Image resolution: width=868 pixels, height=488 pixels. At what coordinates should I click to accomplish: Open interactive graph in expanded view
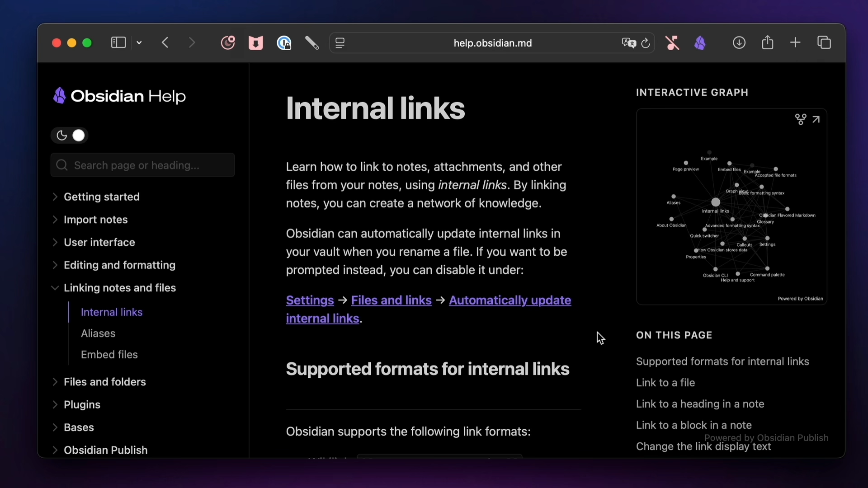pos(816,119)
